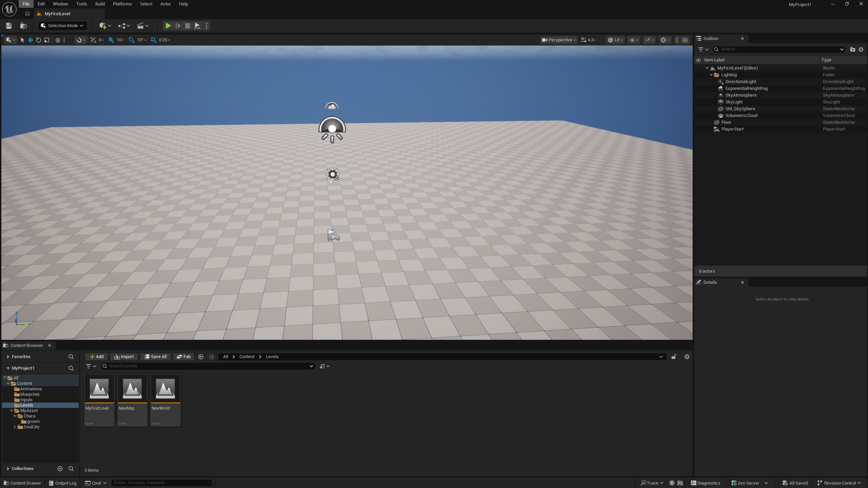Select the Rotate transform tool
868x488 pixels.
pyautogui.click(x=39, y=40)
